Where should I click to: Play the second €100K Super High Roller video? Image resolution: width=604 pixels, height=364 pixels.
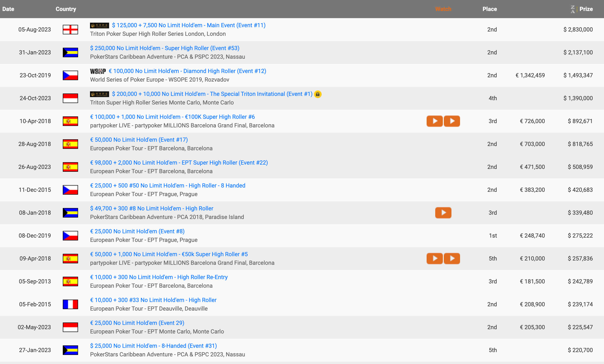452,121
